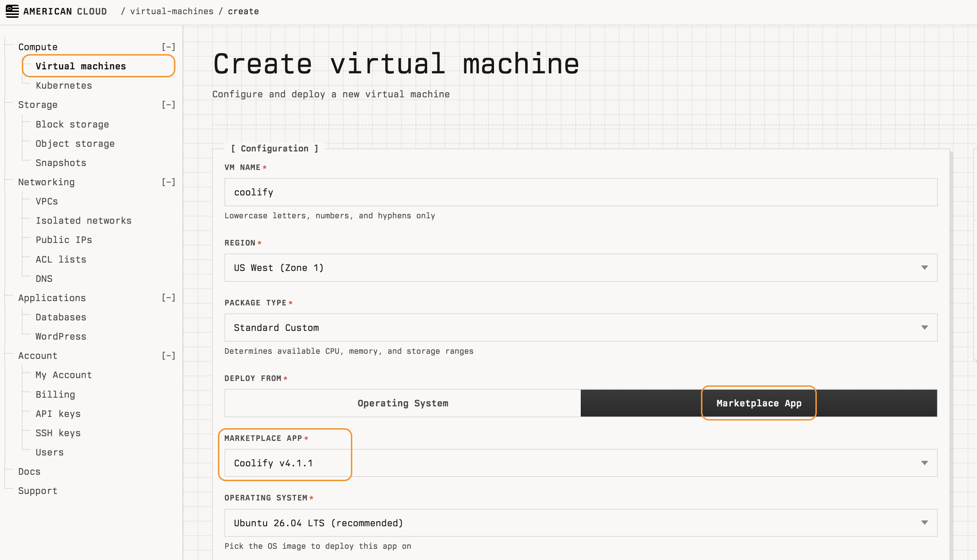Image resolution: width=977 pixels, height=560 pixels.
Task: Open the Operating System dropdown
Action: click(x=581, y=523)
